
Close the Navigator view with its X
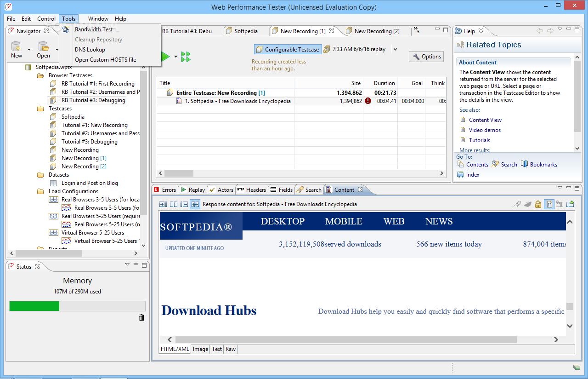46,31
